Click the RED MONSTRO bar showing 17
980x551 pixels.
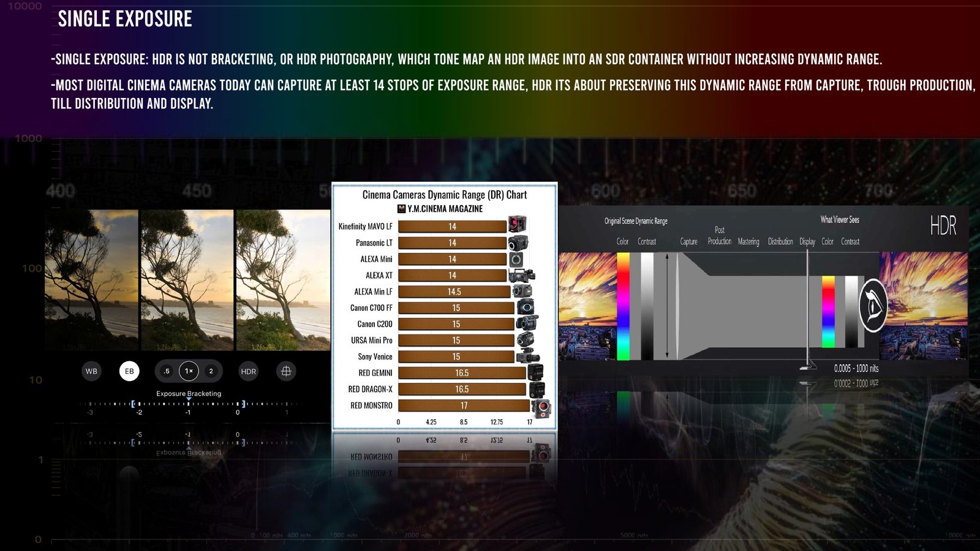pyautogui.click(x=464, y=405)
